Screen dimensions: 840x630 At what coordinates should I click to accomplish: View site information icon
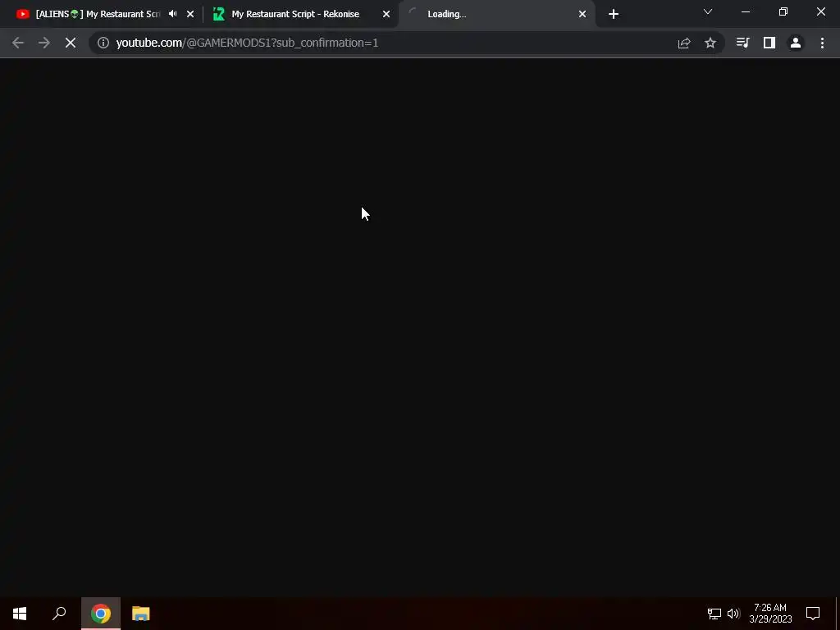pyautogui.click(x=103, y=43)
